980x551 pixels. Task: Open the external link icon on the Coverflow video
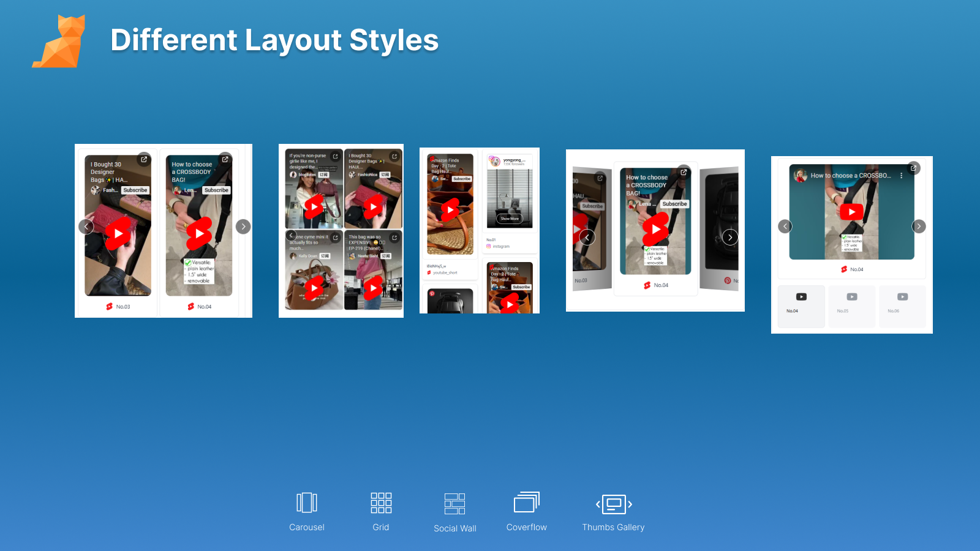pos(684,173)
